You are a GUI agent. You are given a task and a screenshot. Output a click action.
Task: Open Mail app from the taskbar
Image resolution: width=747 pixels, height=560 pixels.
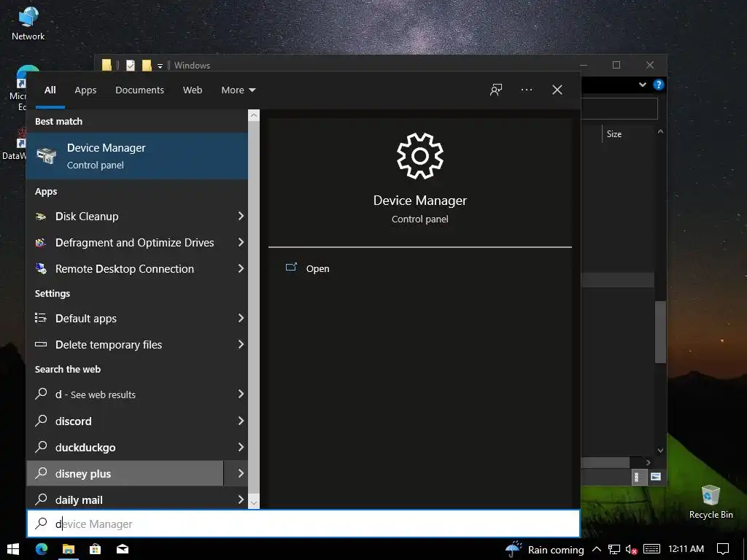(x=123, y=549)
